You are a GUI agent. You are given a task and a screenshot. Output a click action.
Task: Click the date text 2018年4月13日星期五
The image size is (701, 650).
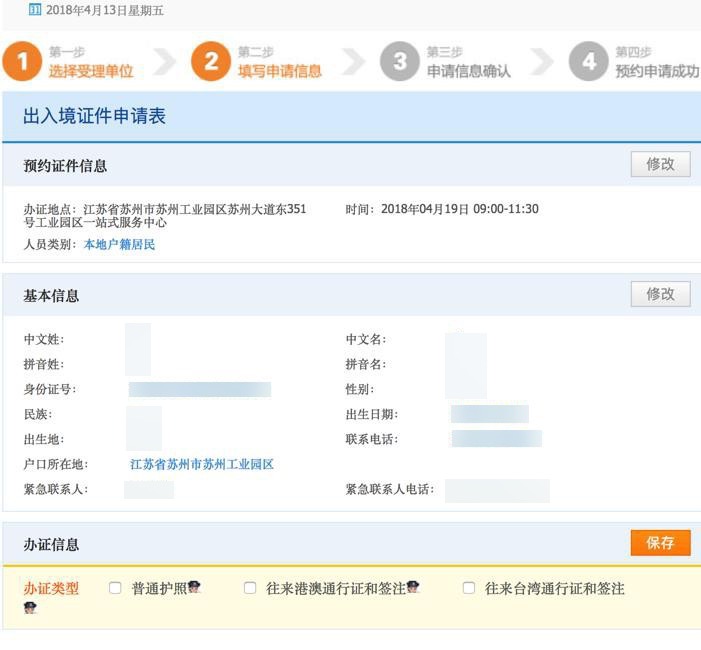105,10
